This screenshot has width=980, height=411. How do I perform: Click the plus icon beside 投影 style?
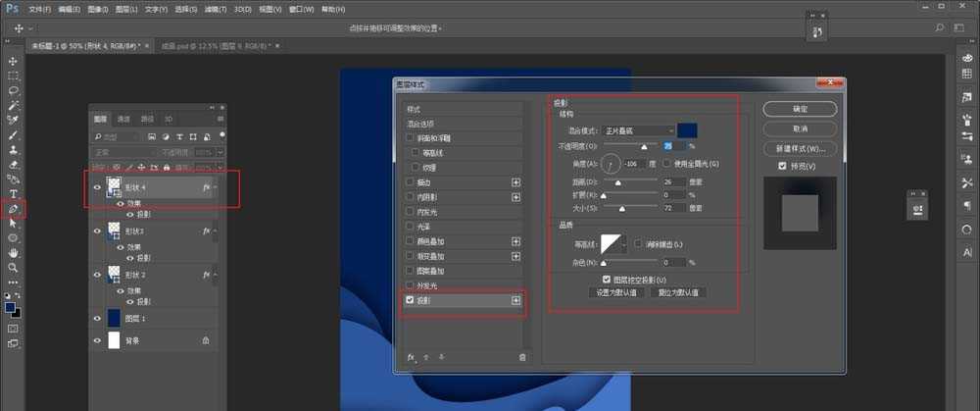click(x=515, y=301)
